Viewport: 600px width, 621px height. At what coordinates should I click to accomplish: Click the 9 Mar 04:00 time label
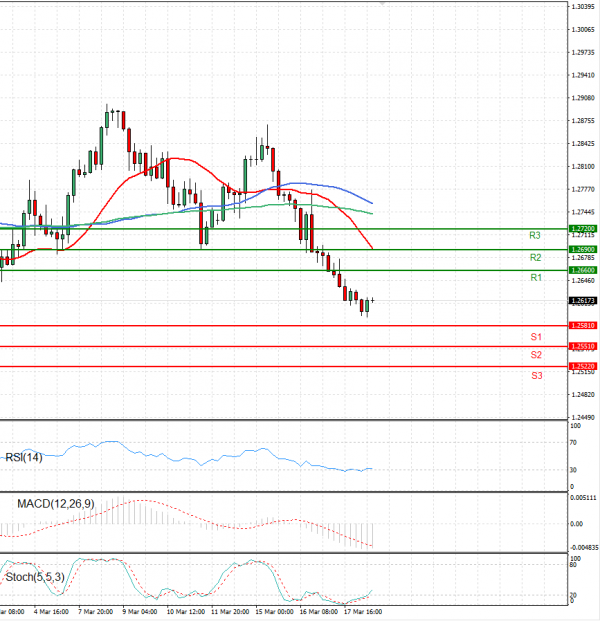[139, 612]
